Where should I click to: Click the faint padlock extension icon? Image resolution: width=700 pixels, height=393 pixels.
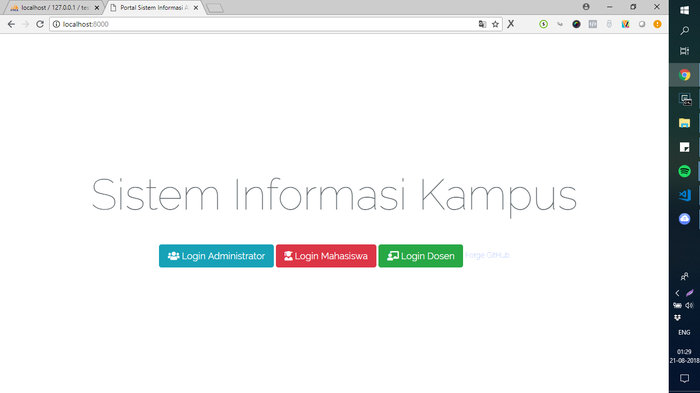point(609,24)
